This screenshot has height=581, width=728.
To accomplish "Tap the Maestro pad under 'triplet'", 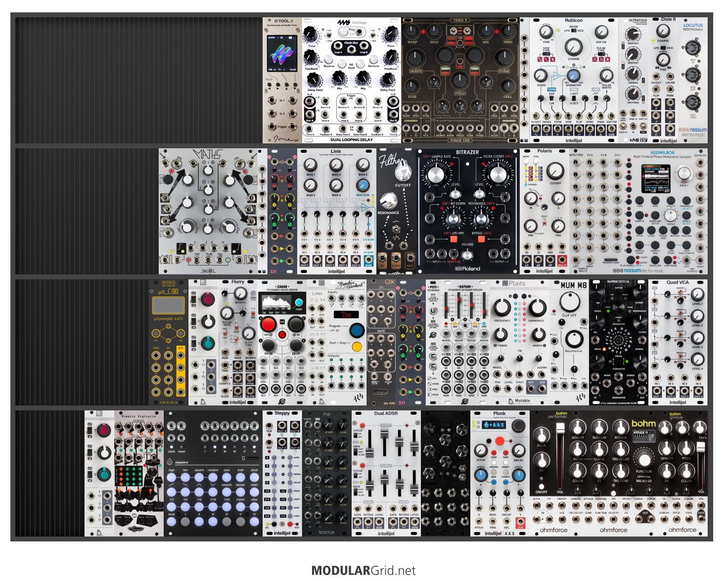I will (240, 507).
